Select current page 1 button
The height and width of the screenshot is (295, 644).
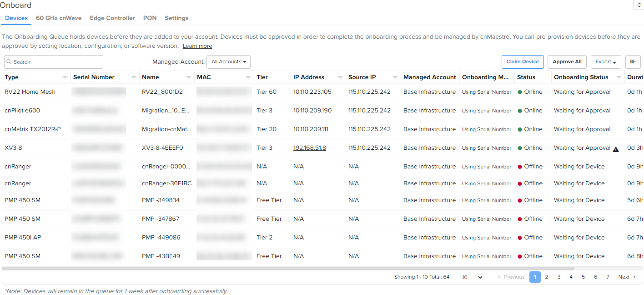tap(535, 277)
